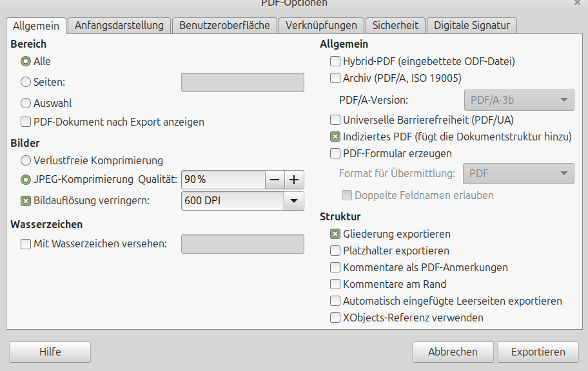Toggle Archiv (PDF/A, ISO 19005) checkbox
Screen dimensions: 588x371
pos(335,79)
